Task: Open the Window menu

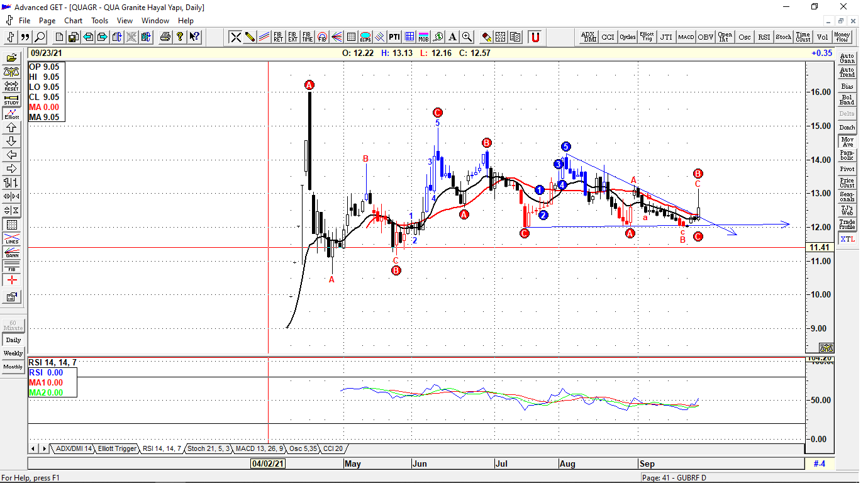Action: (x=155, y=20)
